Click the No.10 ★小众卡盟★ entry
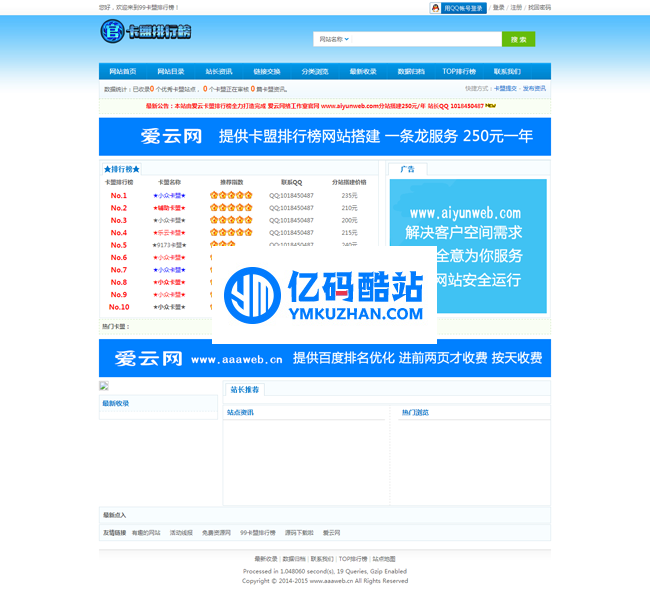 tap(170, 307)
